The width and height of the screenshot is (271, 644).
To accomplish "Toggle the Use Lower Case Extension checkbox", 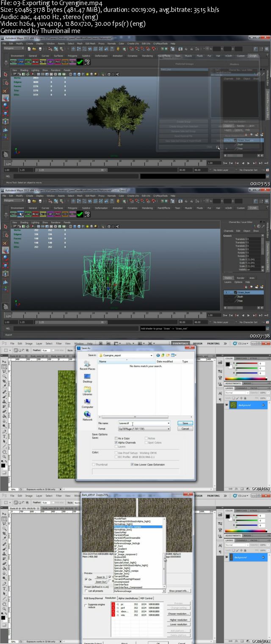I will 131,464.
